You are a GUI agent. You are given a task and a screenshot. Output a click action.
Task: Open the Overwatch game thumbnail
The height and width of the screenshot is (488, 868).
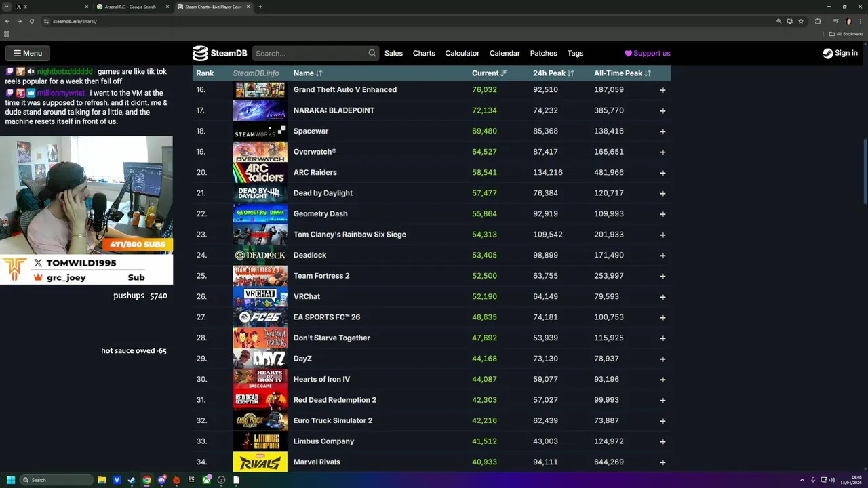[260, 152]
